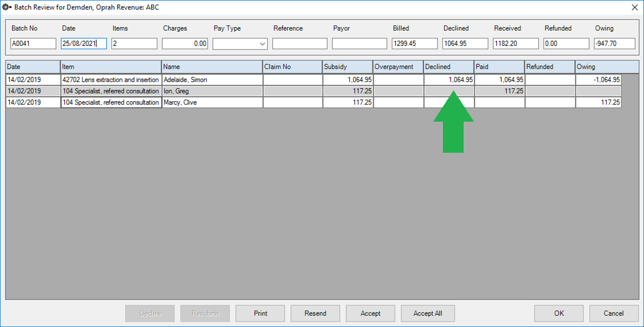Select name Ion, Greg
644x327 pixels.
point(212,91)
